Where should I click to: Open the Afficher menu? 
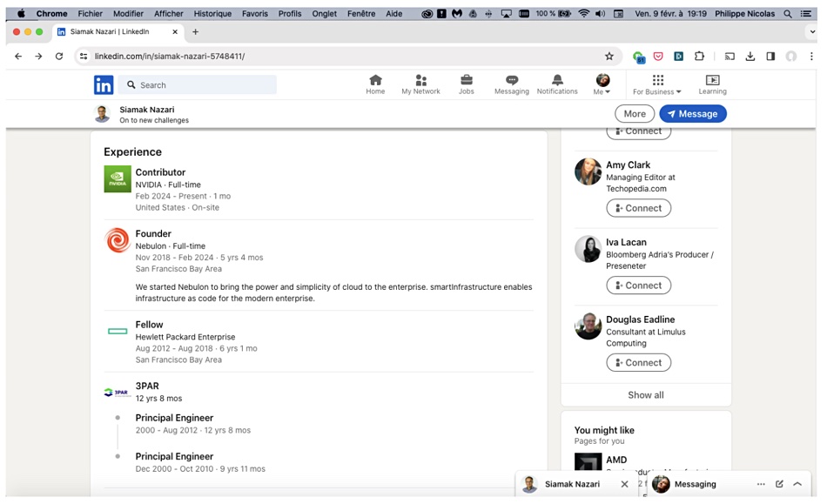[169, 14]
